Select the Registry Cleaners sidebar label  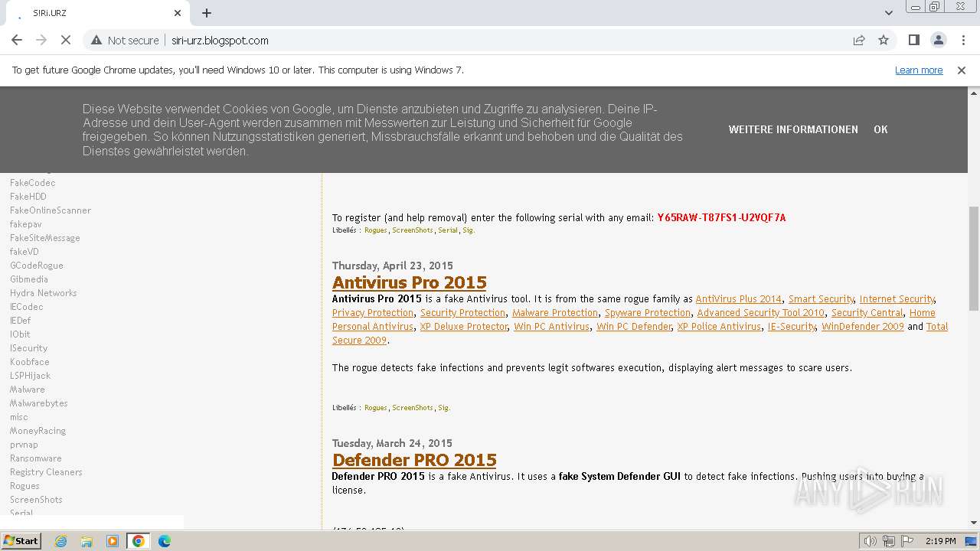46,472
